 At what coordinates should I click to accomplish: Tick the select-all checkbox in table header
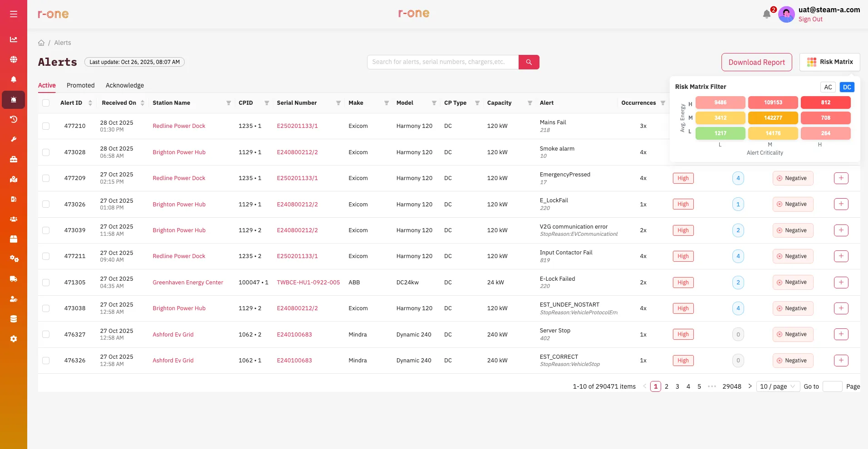click(x=46, y=103)
